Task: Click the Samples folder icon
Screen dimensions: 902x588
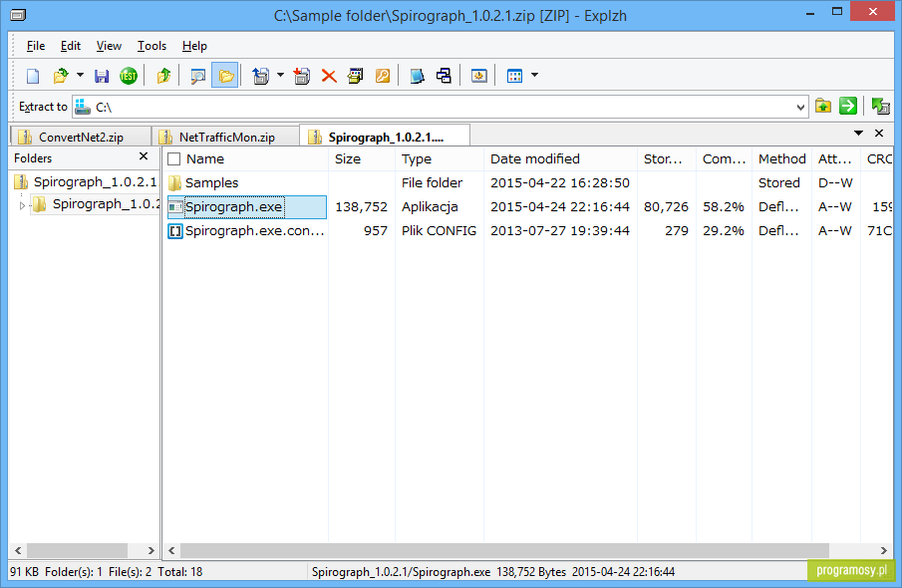Action: tap(174, 183)
